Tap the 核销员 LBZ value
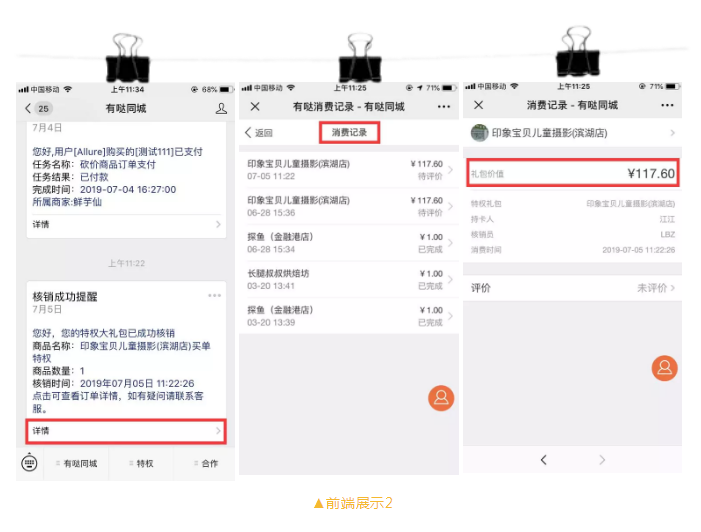This screenshot has height=532, width=701. coord(667,234)
